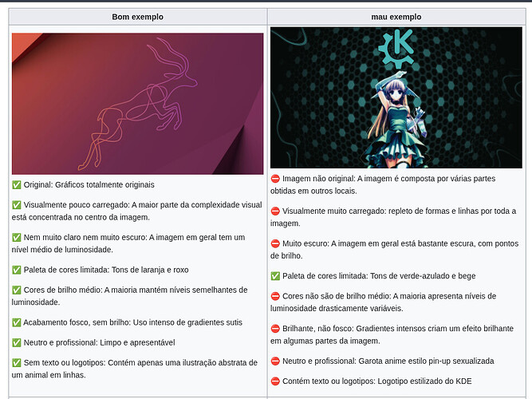The image size is (532, 399).
Task: Click the check icon beside "Nem muito claro nem muito escuro"
Action: [x=16, y=237]
